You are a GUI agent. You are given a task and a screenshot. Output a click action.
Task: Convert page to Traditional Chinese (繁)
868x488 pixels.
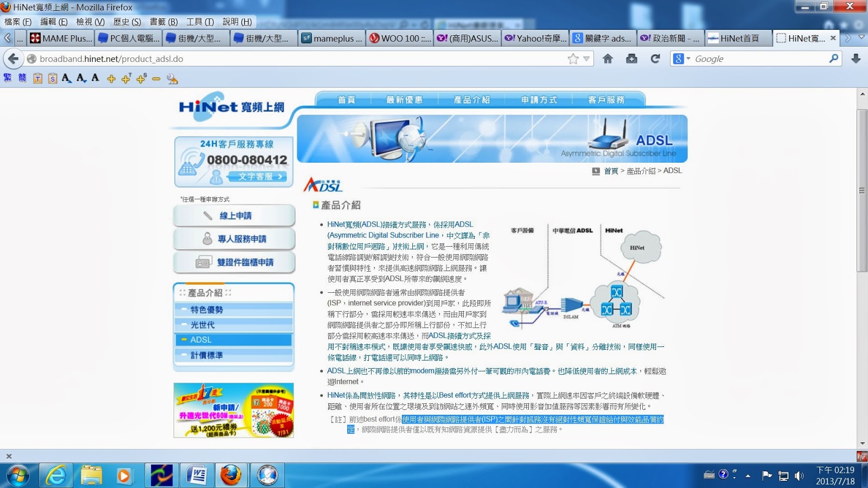pos(8,78)
